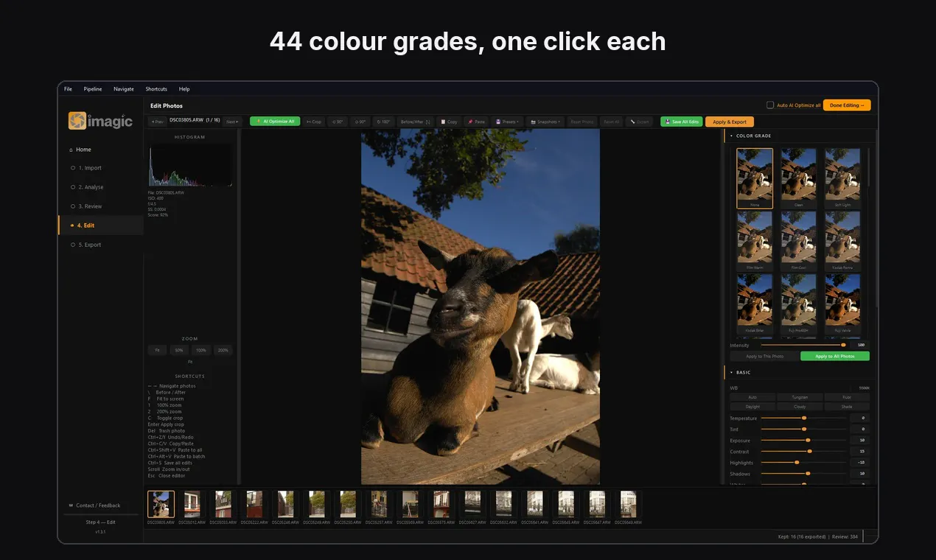The image size is (936, 560).
Task: Click Apply to All Photos button
Action: coord(835,356)
